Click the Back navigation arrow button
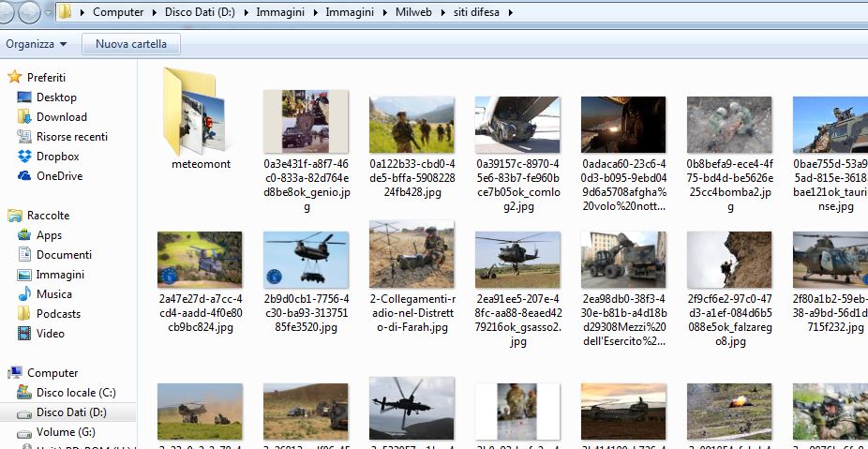 [5, 13]
